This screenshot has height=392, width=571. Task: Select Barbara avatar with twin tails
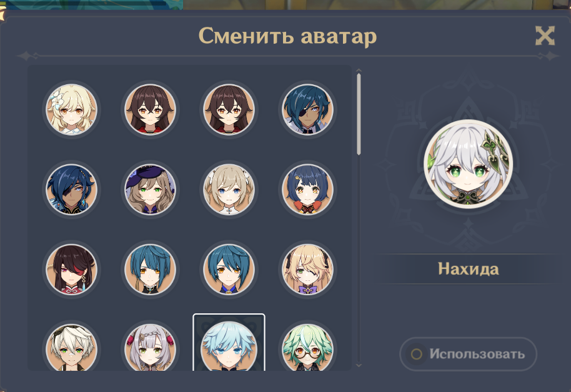tap(229, 189)
